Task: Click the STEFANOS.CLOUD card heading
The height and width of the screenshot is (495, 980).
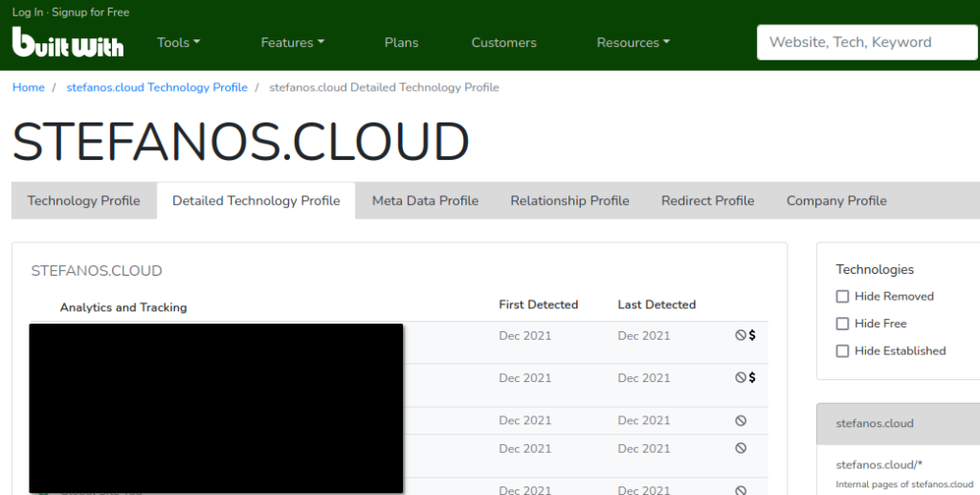Action: click(97, 271)
